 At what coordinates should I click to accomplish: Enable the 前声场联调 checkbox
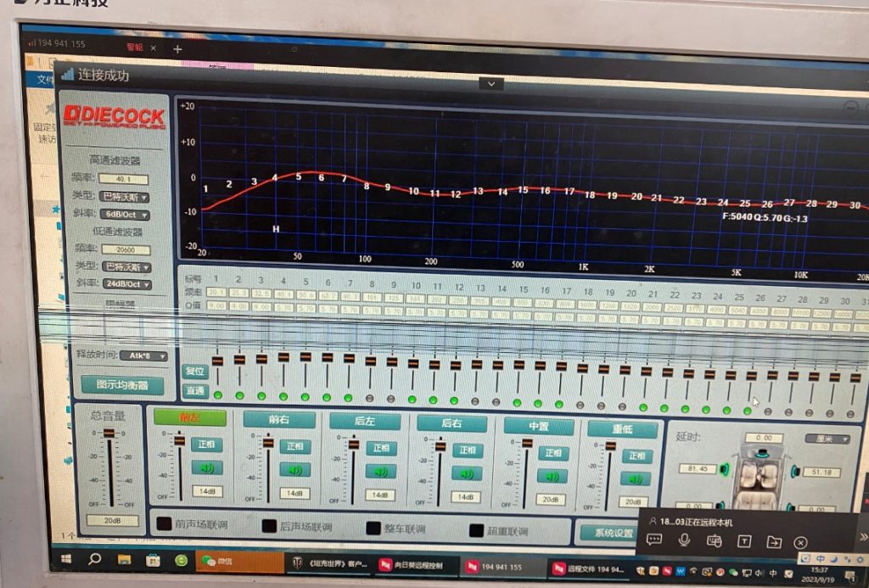[164, 524]
